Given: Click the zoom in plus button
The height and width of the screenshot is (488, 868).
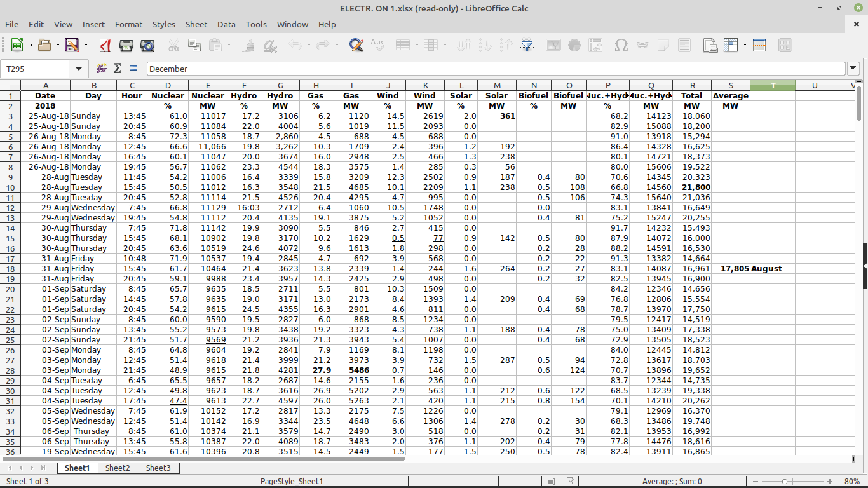Looking at the screenshot, I should (x=830, y=482).
